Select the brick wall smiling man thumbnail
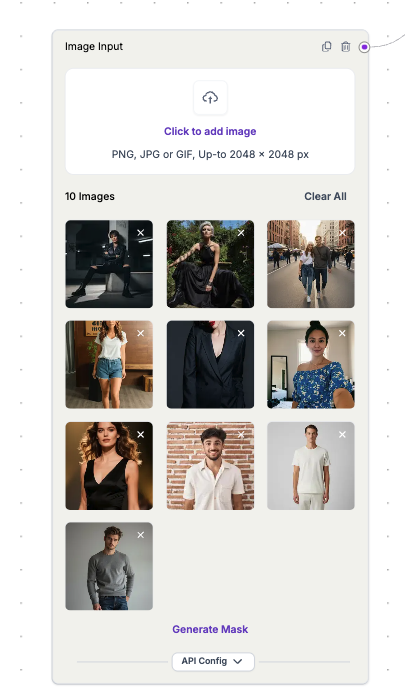 pyautogui.click(x=210, y=466)
